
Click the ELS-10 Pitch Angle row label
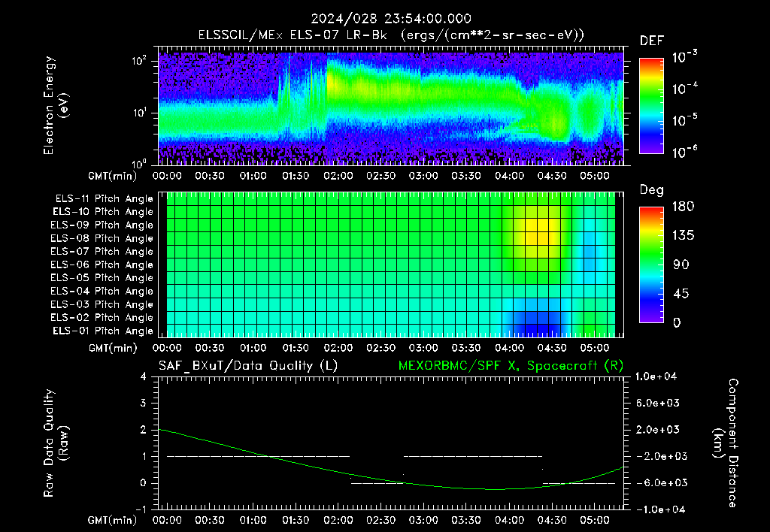coord(103,212)
